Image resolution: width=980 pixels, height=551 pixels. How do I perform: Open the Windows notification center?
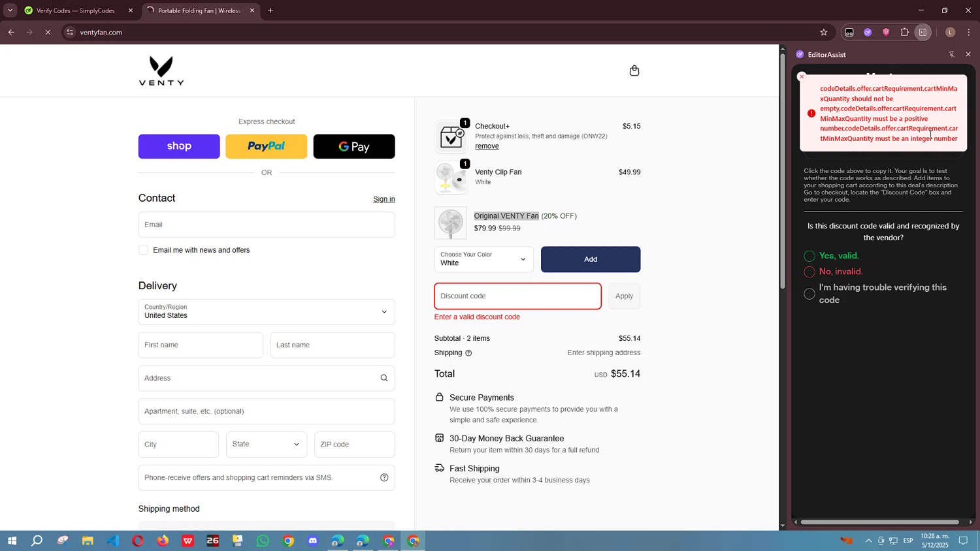963,541
